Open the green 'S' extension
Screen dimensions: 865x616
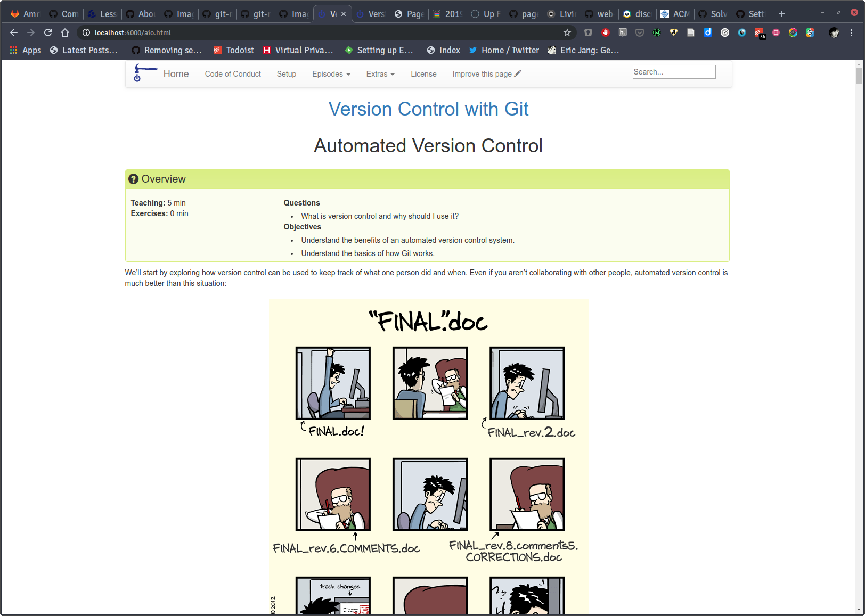pos(810,32)
